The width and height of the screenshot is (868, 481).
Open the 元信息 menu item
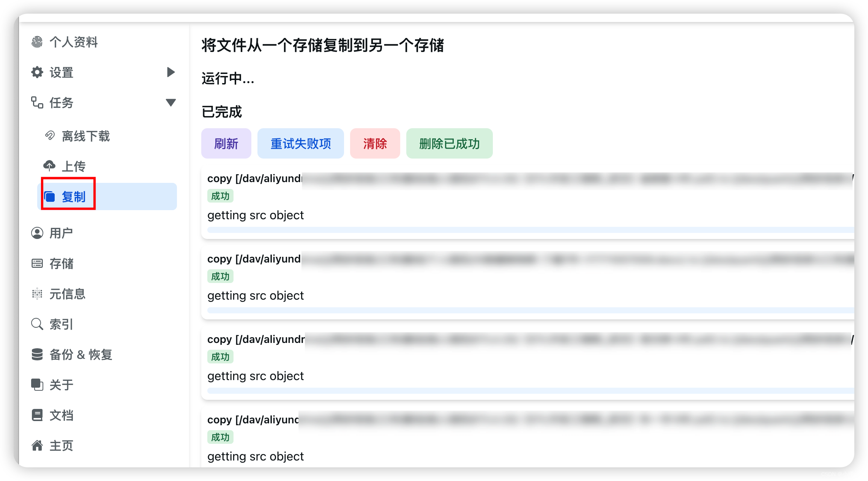tap(67, 294)
